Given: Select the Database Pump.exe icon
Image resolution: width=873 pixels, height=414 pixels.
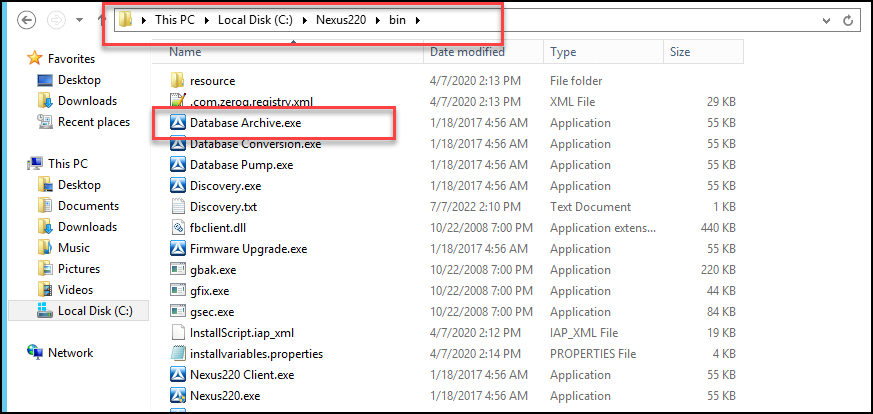Looking at the screenshot, I should 177,165.
